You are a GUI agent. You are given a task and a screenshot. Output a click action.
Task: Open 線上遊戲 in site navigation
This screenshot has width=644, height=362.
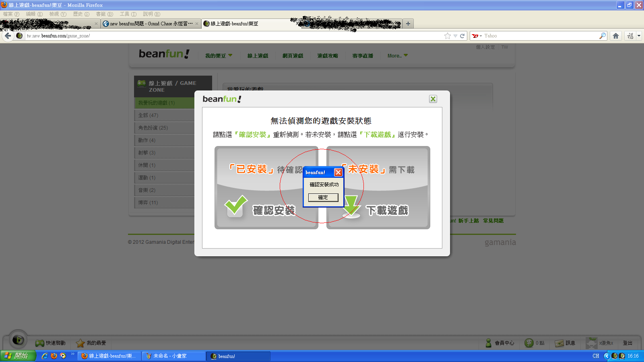[258, 56]
